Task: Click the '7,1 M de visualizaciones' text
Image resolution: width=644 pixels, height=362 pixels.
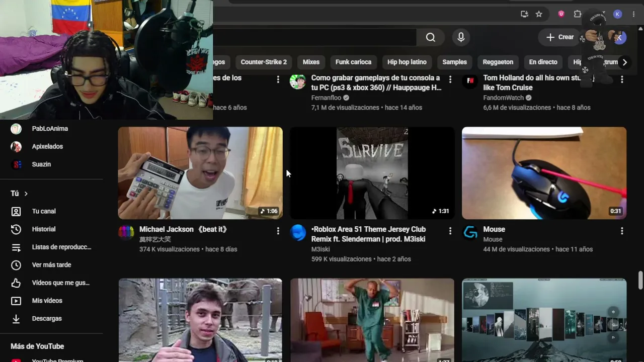Action: tap(345, 108)
